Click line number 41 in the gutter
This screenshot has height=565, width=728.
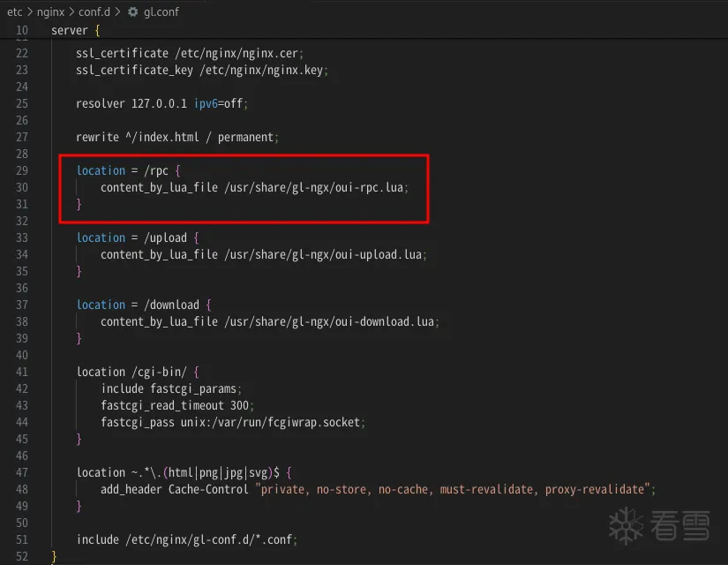click(21, 372)
